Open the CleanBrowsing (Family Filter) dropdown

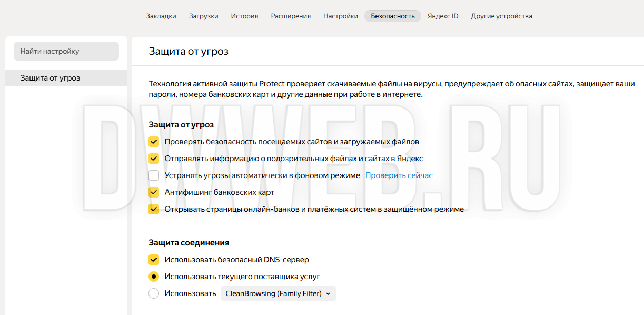(x=278, y=293)
